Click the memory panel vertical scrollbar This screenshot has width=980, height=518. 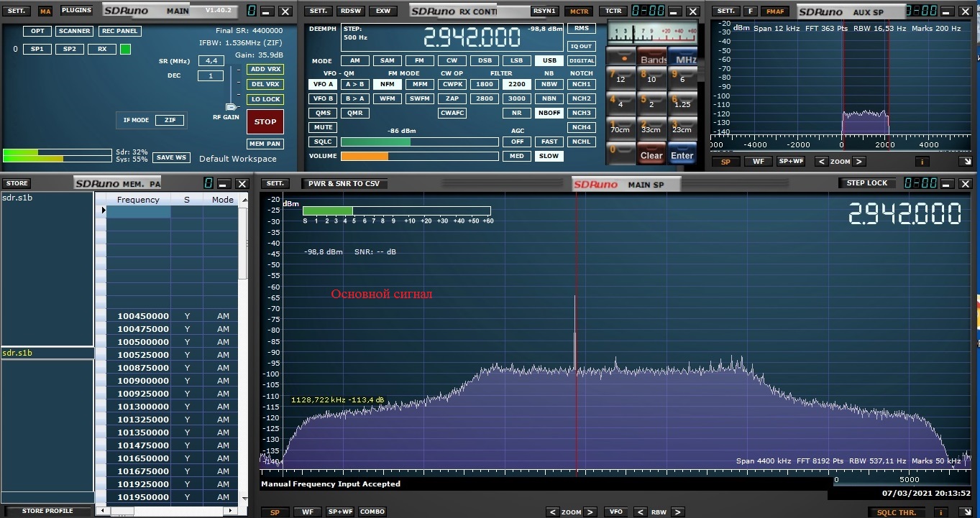243,244
